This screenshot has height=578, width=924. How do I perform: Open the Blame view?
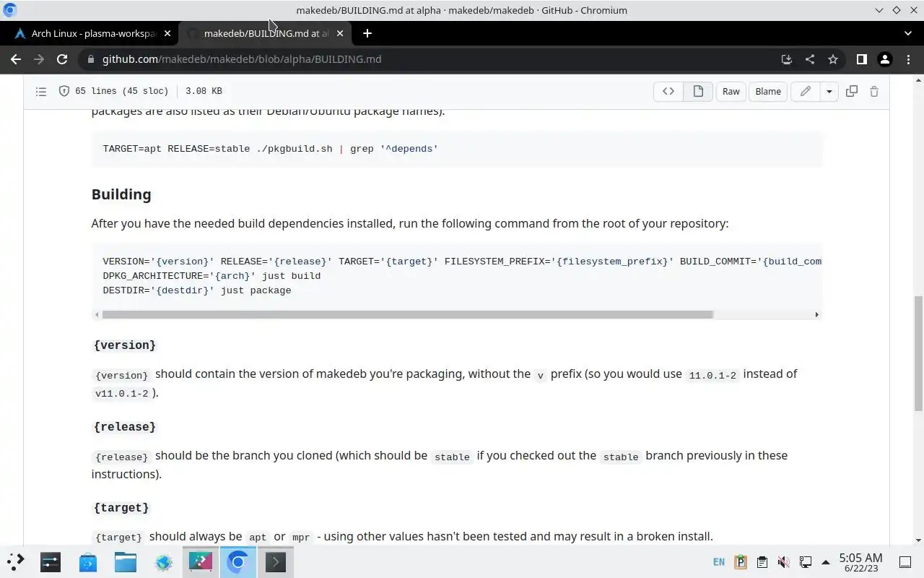[x=768, y=91]
